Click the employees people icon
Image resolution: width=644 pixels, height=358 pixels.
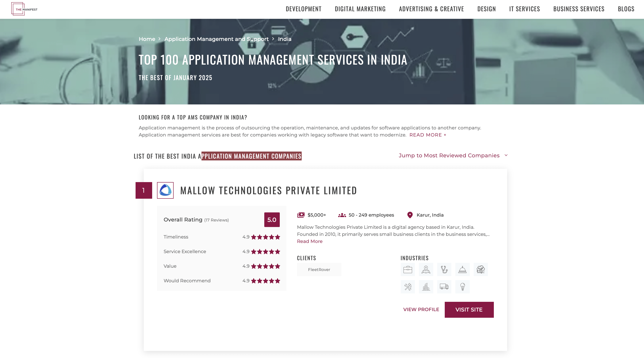(342, 215)
